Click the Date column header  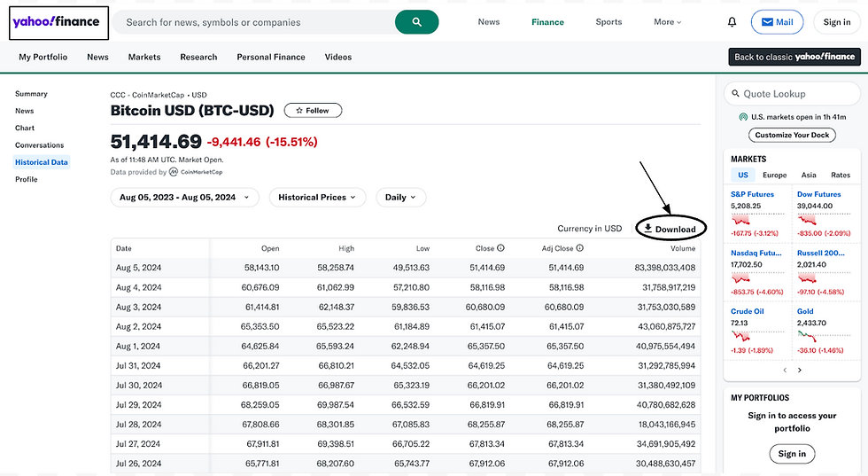(123, 249)
